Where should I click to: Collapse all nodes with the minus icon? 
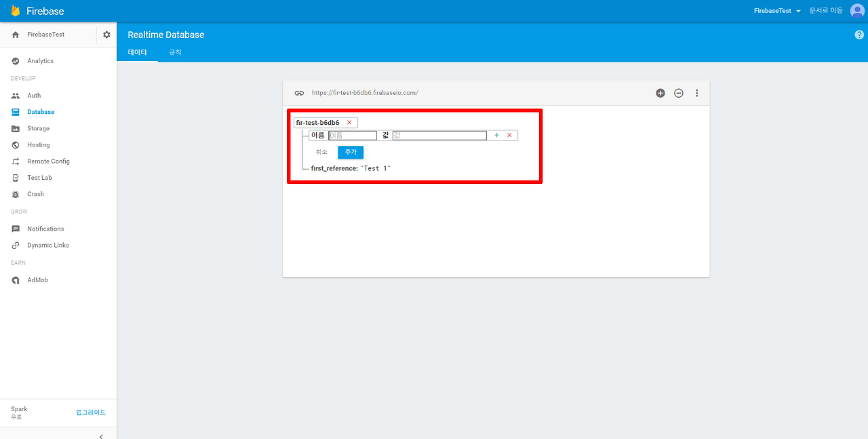(x=678, y=93)
